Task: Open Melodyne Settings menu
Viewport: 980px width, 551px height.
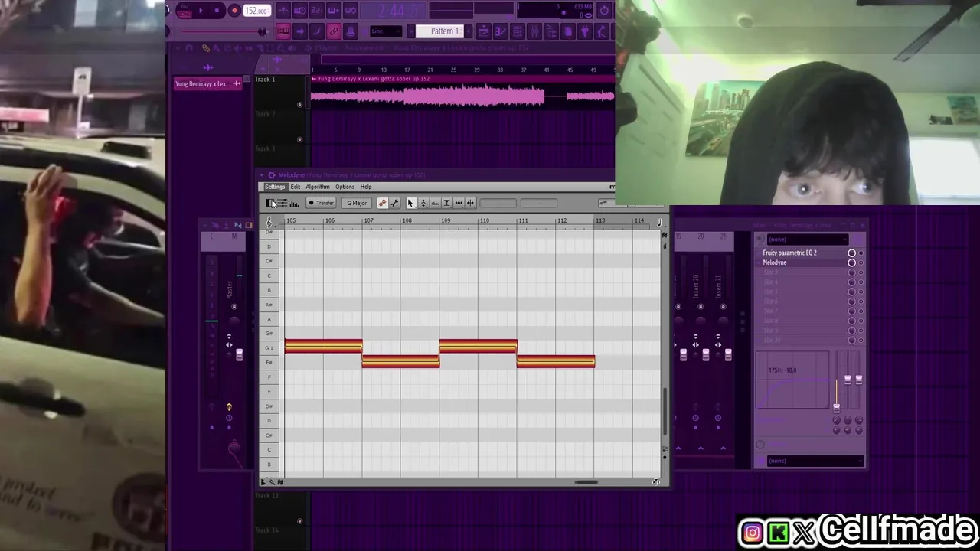Action: pos(274,187)
